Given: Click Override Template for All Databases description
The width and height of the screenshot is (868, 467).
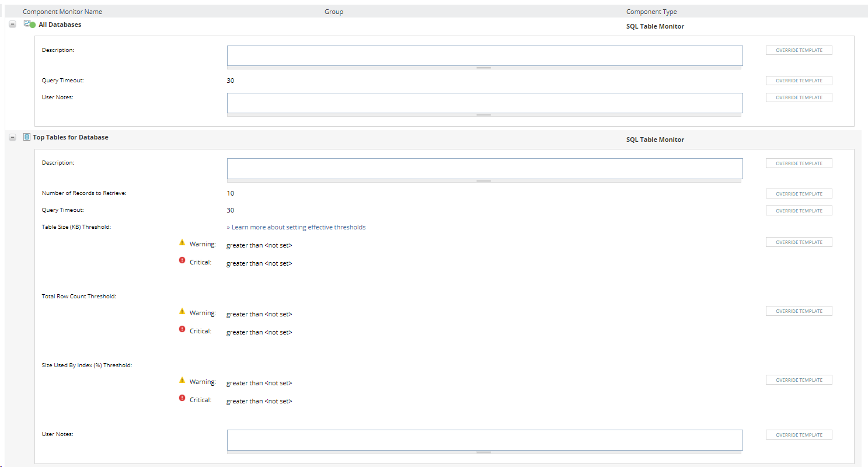Looking at the screenshot, I should tap(799, 50).
